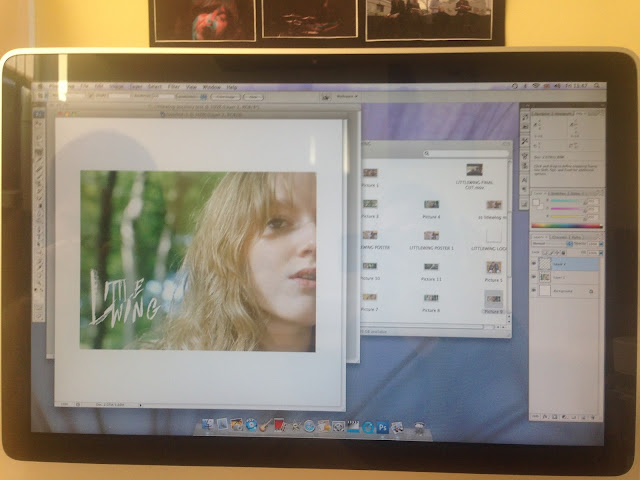This screenshot has width=640, height=480.
Task: Open the File menu
Action: 84,87
